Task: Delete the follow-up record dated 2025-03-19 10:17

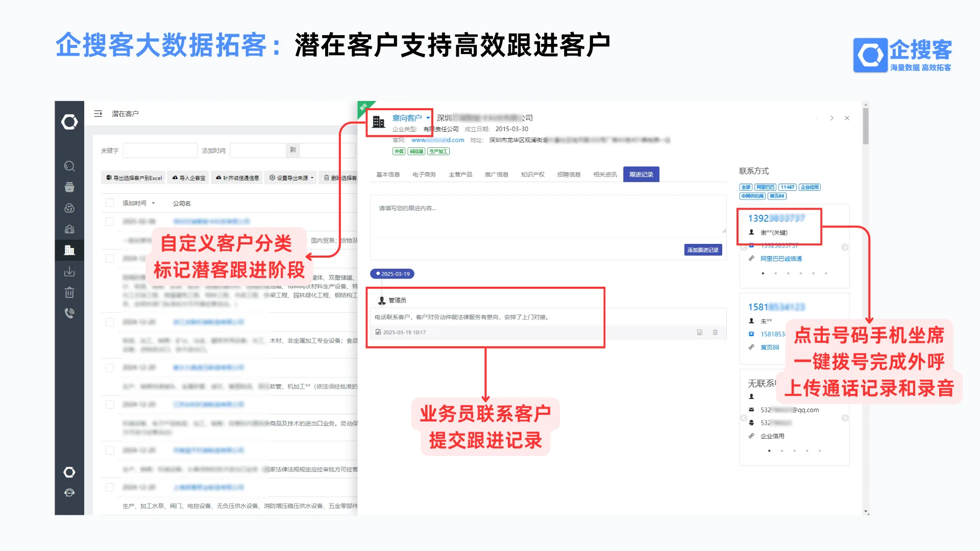Action: click(715, 332)
